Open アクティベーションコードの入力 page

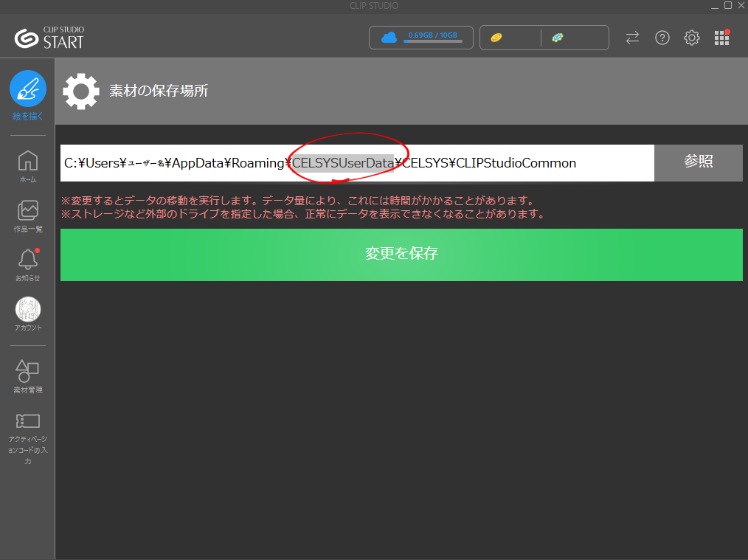click(28, 439)
